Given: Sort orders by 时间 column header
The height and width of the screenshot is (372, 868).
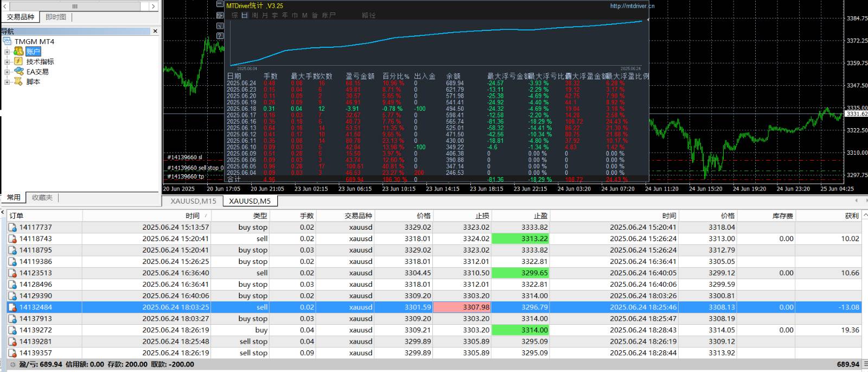Looking at the screenshot, I should point(192,216).
